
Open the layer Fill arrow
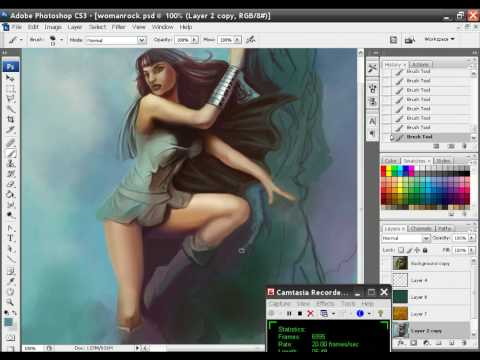pos(472,250)
